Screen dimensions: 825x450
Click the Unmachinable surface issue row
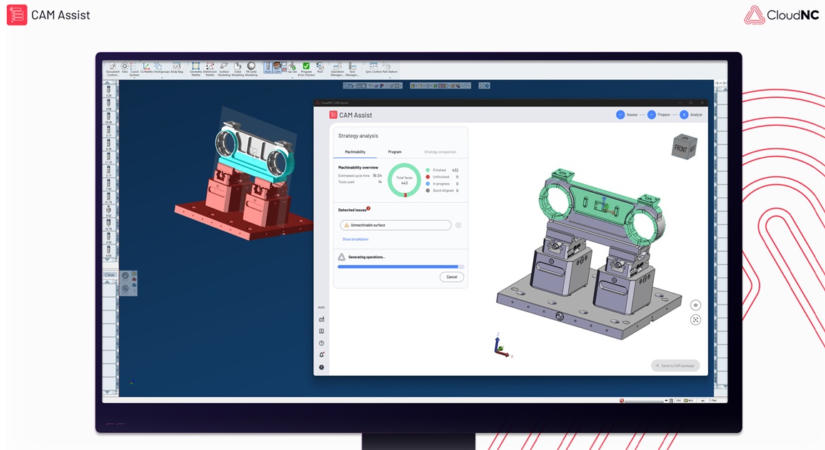(x=396, y=225)
